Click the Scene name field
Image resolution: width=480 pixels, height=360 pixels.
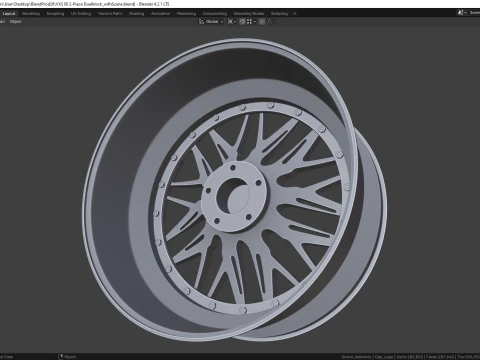point(474,13)
